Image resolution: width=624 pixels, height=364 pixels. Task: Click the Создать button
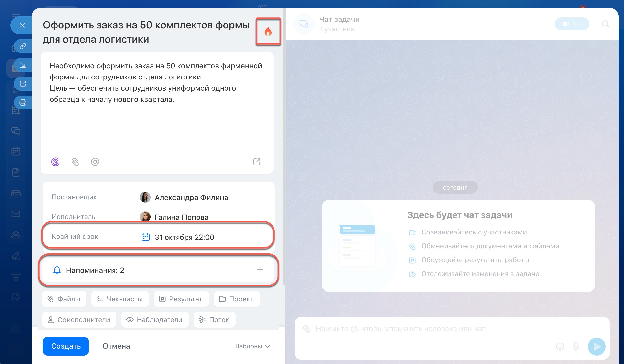[66, 346]
